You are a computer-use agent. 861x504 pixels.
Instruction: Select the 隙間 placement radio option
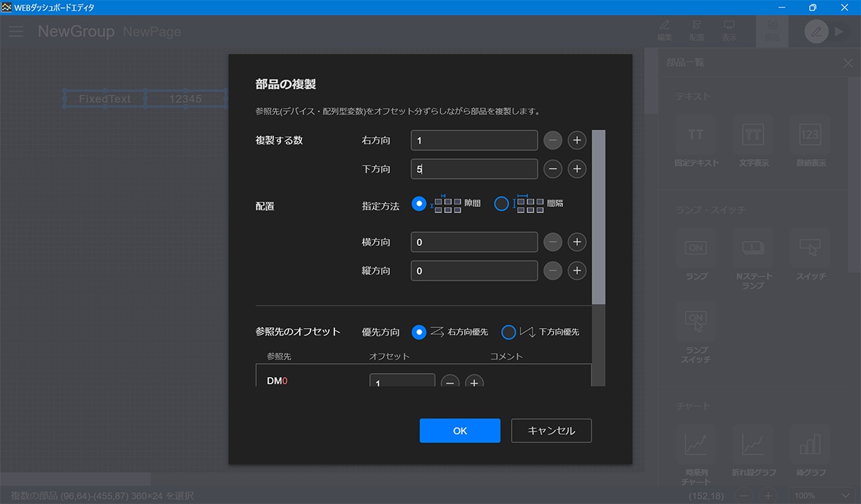pyautogui.click(x=419, y=204)
